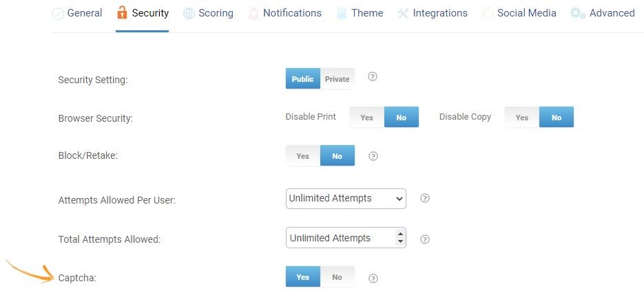Click Total Attempts Allowed stepper arrows
Image resolution: width=644 pixels, height=295 pixels.
[400, 238]
